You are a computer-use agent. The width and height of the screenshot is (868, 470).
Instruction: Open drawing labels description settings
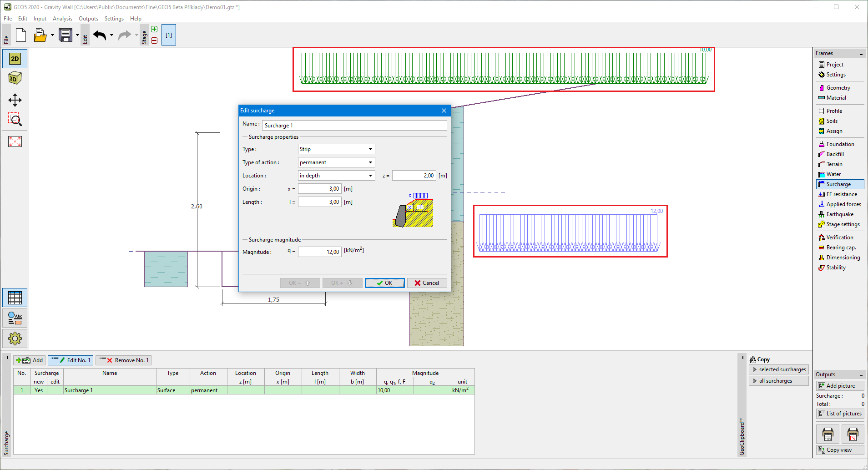(15, 318)
